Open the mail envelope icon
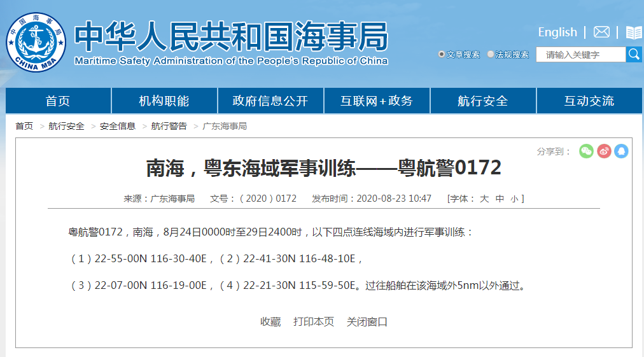Viewport: 644px width, 357px height. (x=601, y=32)
